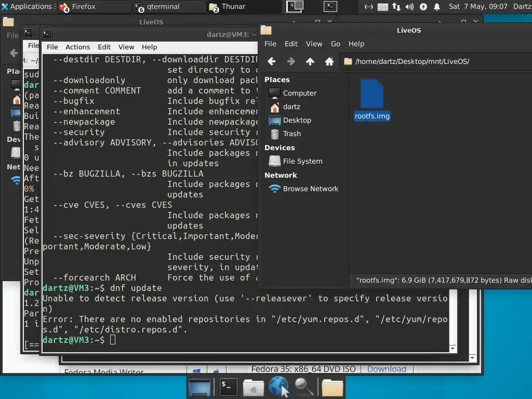Switch to Thunar taskbar group
532x399 pixels.
coord(244,6)
